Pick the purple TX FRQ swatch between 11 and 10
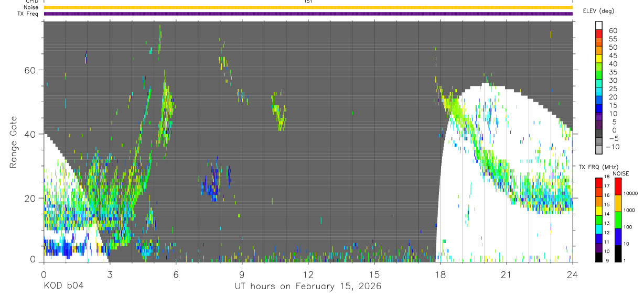The width and height of the screenshot is (644, 297). tap(598, 248)
